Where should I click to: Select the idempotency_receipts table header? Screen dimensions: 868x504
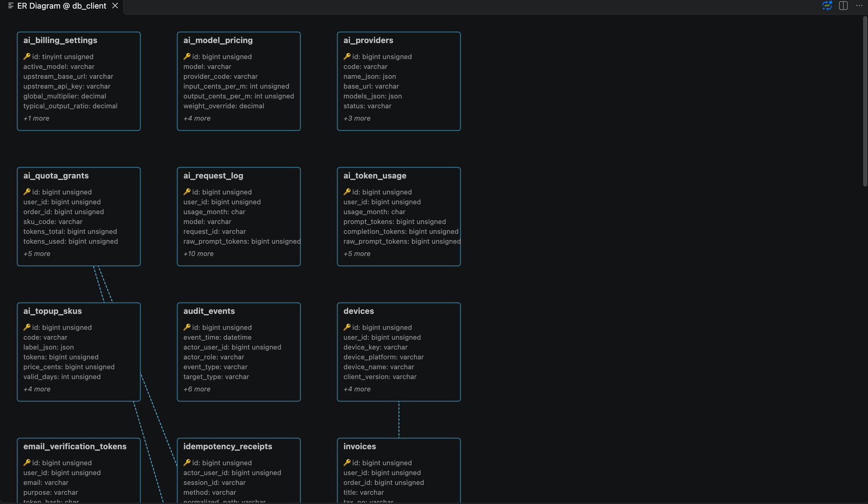tap(228, 446)
